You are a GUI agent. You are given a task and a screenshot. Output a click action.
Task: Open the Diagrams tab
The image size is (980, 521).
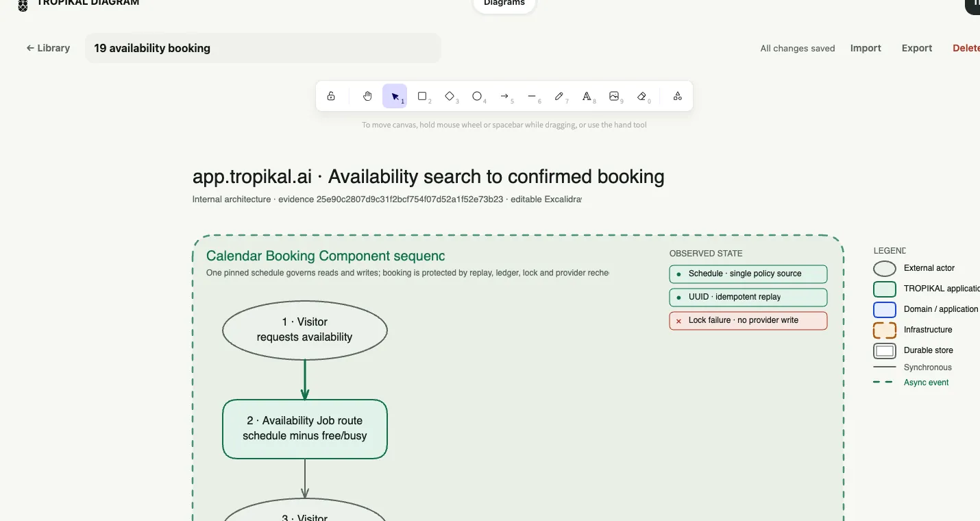(x=504, y=4)
